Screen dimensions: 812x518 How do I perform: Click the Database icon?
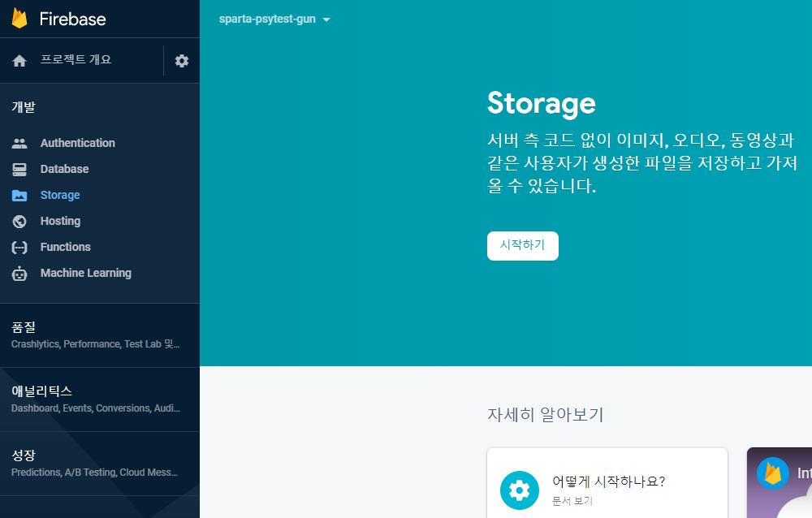click(x=19, y=170)
